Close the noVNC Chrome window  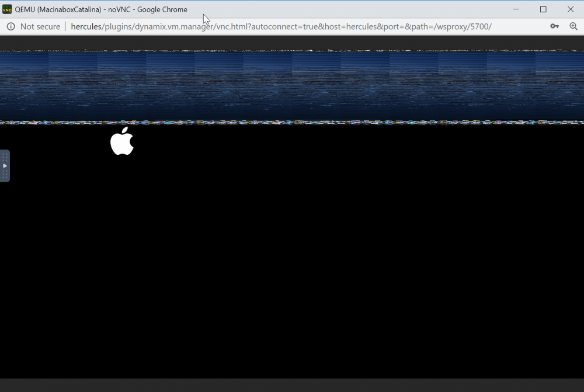[571, 9]
